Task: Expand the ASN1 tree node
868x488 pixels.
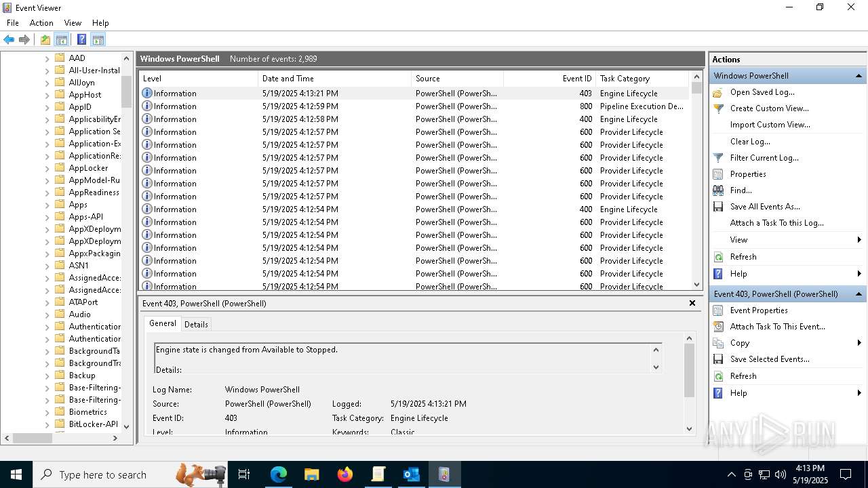Action: point(47,266)
